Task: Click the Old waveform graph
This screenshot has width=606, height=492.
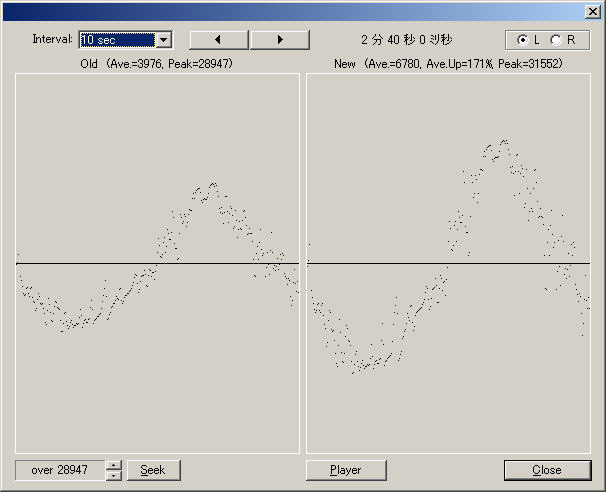Action: (x=157, y=263)
